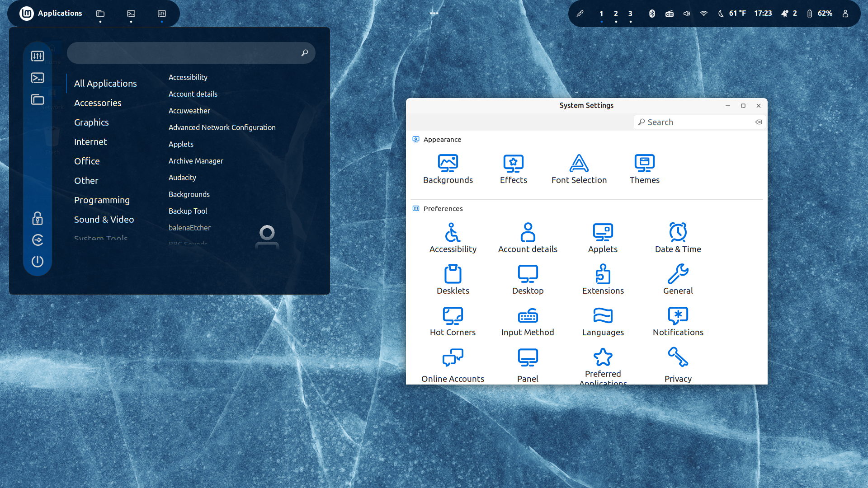Click the Applications menu button
Viewport: 868px width, 488px height.
click(x=51, y=14)
